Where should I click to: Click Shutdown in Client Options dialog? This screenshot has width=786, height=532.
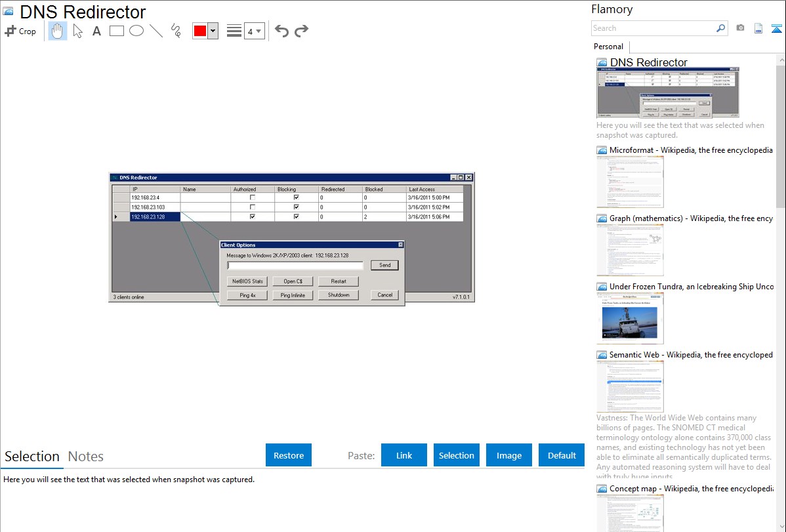(x=339, y=295)
